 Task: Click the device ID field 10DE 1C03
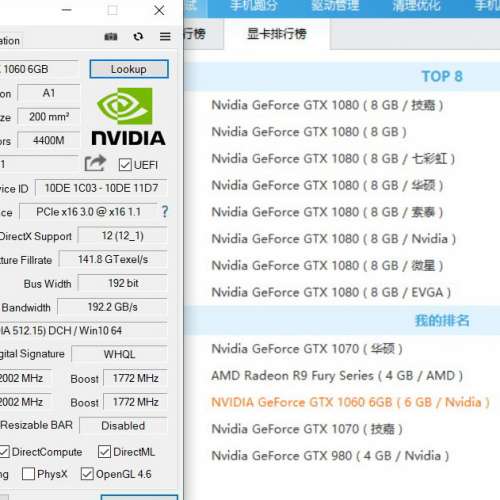101,188
